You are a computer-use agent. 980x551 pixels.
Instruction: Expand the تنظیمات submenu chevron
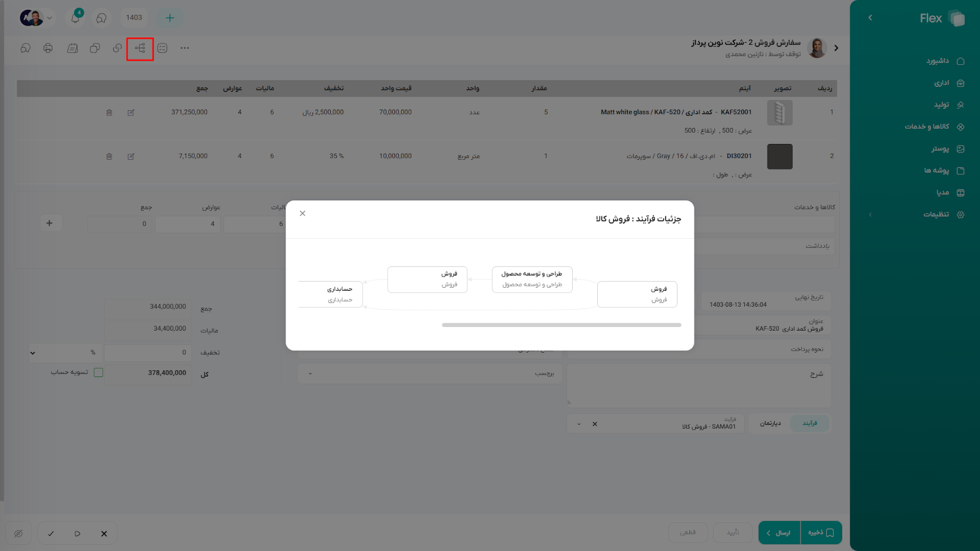[870, 214]
